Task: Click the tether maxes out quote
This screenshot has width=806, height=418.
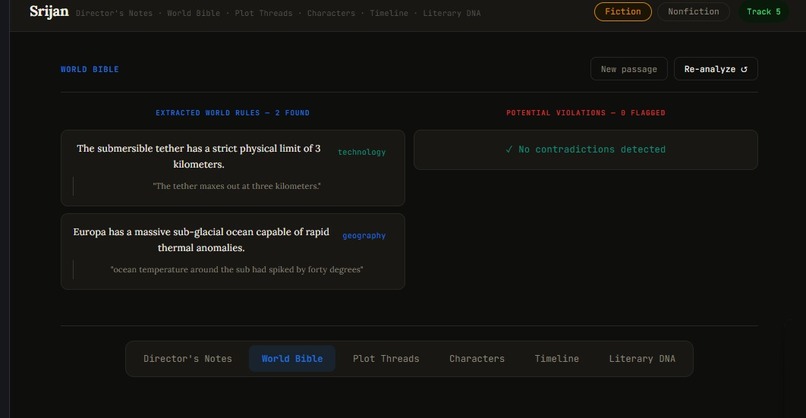Action: [236, 186]
